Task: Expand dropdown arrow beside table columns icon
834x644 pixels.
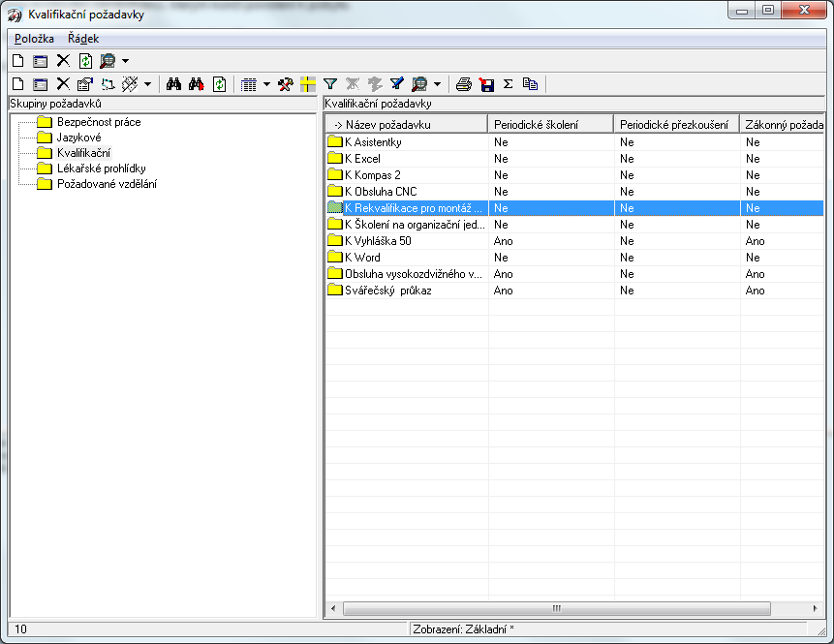Action: pos(266,84)
